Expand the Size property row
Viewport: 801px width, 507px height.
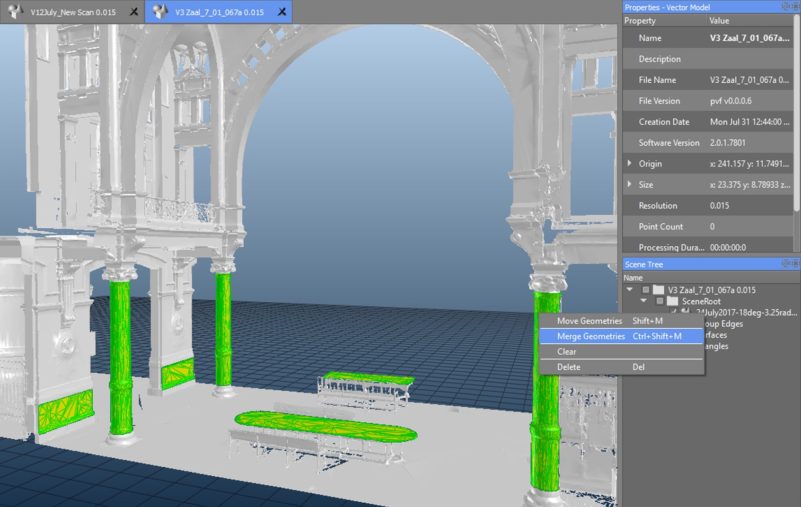pyautogui.click(x=629, y=184)
